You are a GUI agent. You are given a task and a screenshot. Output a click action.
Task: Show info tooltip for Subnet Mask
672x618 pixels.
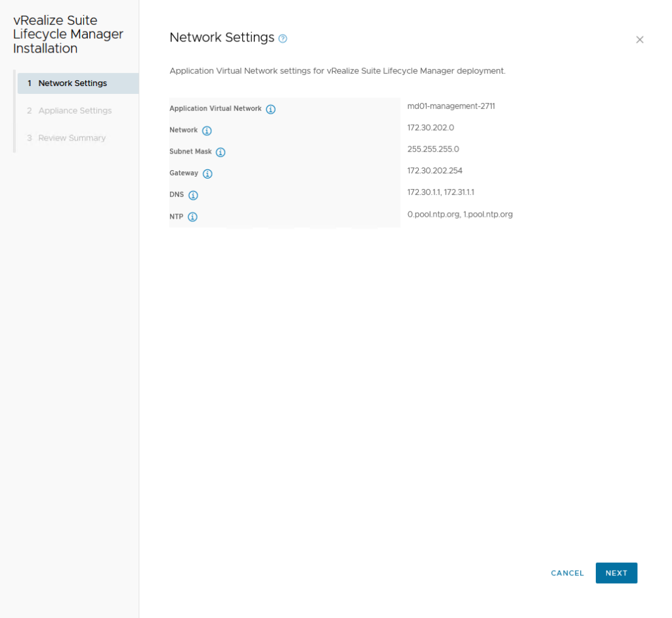pyautogui.click(x=220, y=152)
